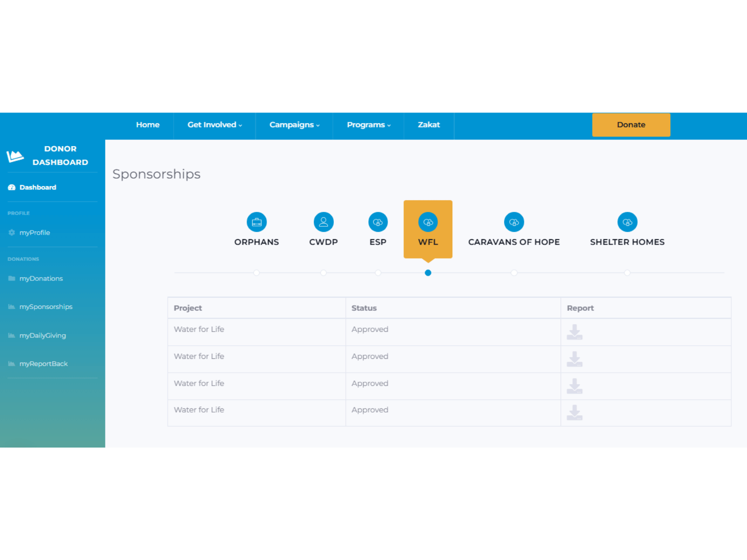The height and width of the screenshot is (560, 747).
Task: Click the Caravans of Hope icon
Action: tap(514, 222)
